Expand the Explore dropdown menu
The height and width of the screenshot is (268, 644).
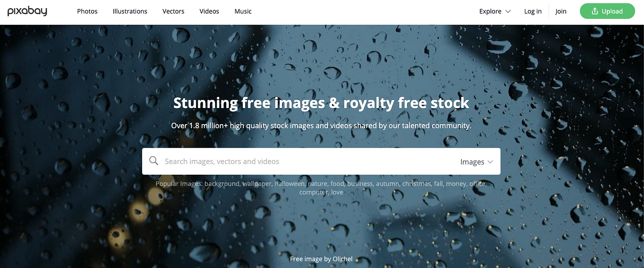point(495,11)
